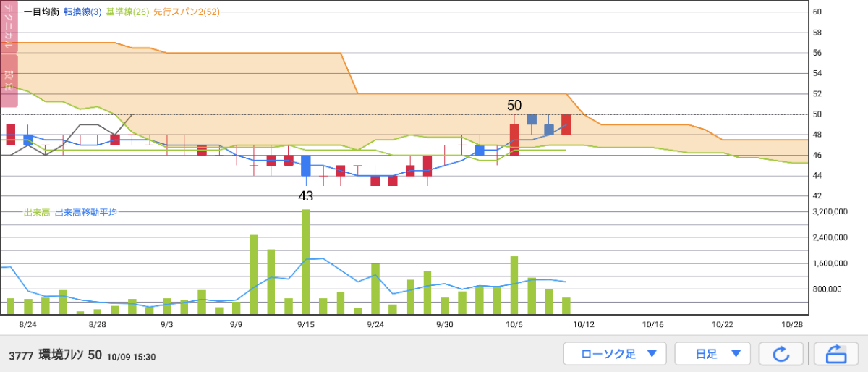Click the 46 price axis value
Viewport: 868px width, 372px height.
[818, 155]
